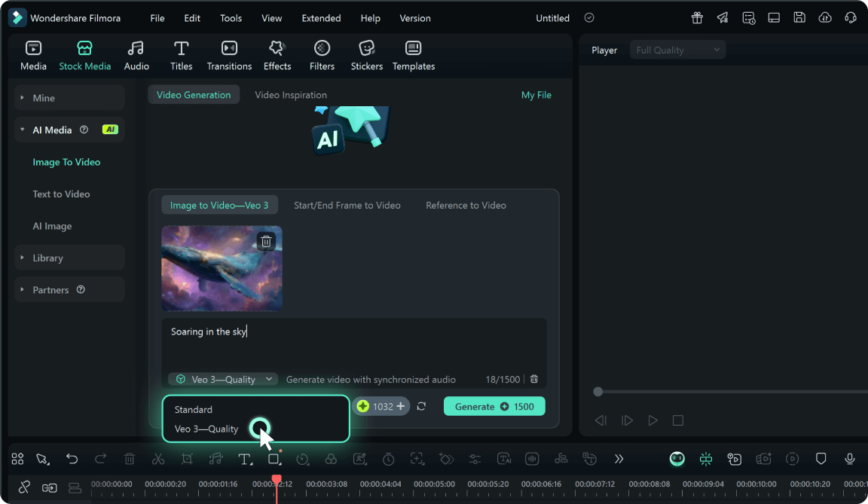Click the player progress slider handle

tap(598, 392)
